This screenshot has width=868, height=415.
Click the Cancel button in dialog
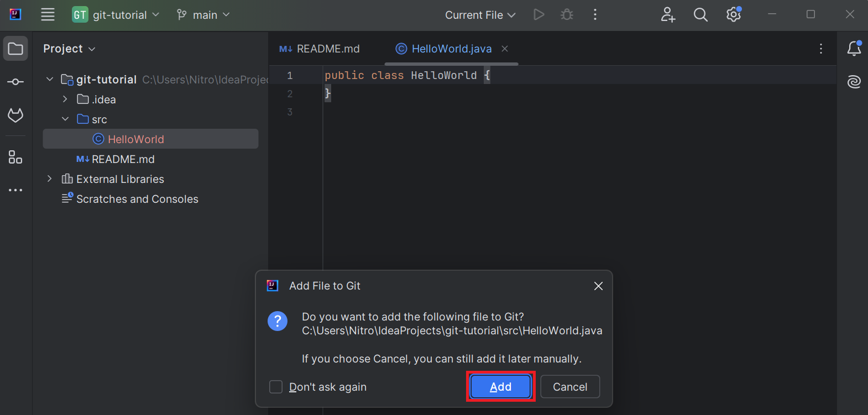point(569,387)
